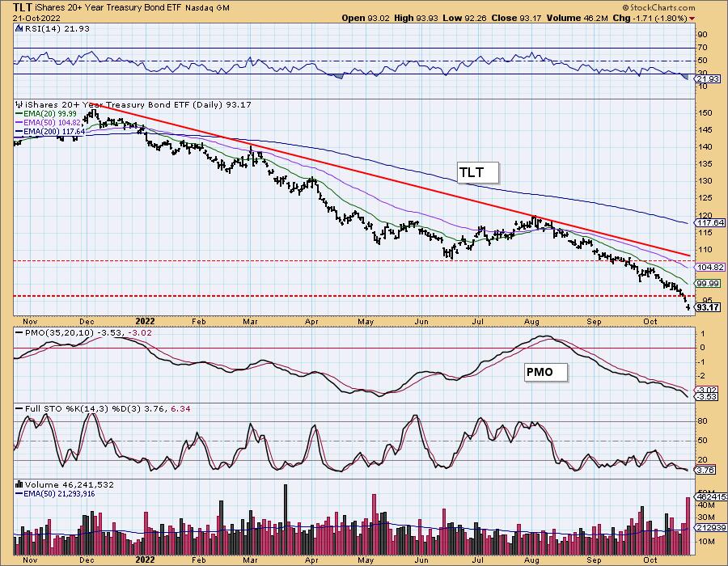The image size is (728, 566).
Task: Click the iShares 20+ Year (Daily) 93.17 title
Action: click(x=138, y=105)
